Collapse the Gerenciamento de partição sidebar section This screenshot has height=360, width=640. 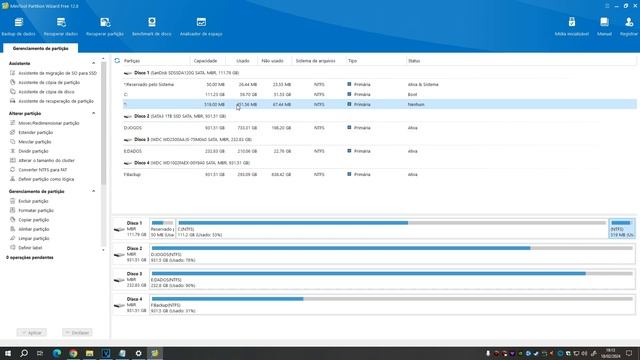[x=93, y=191]
